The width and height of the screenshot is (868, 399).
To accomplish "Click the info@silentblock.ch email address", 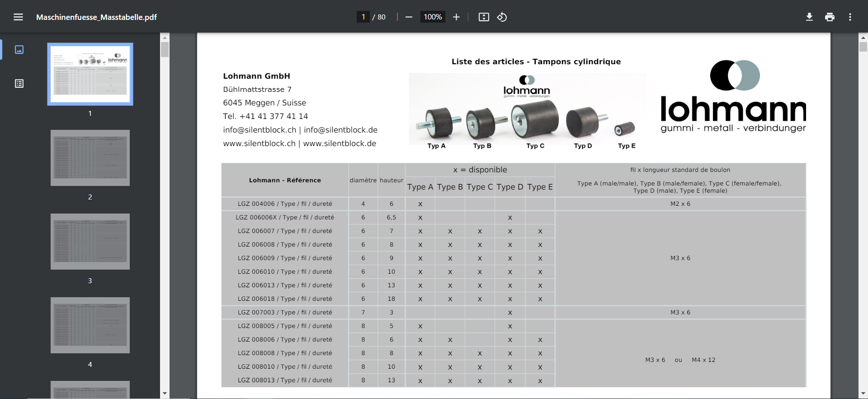I will point(259,130).
